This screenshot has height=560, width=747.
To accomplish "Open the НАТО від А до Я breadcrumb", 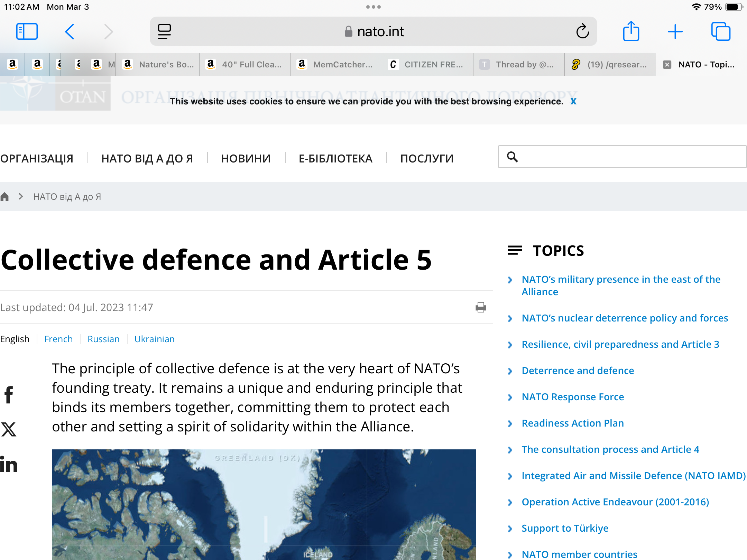I will coord(67,196).
